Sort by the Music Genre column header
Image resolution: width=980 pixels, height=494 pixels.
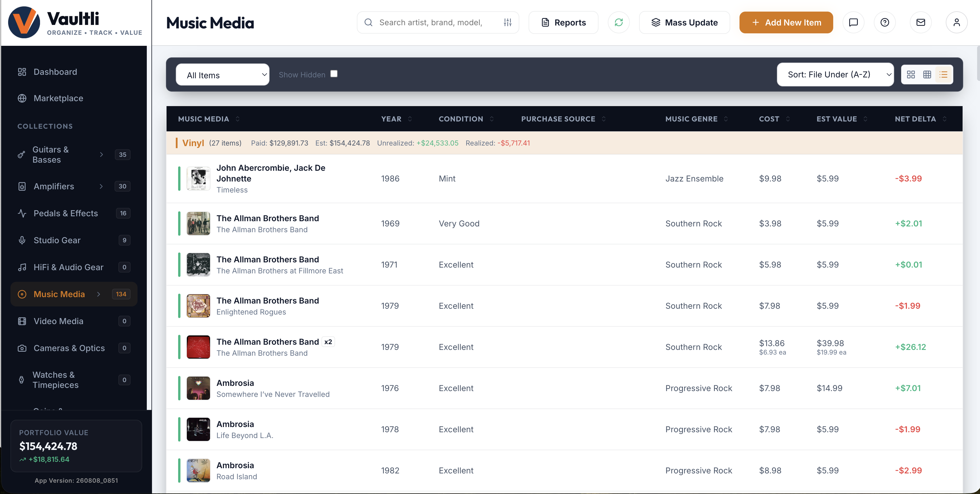tap(696, 119)
